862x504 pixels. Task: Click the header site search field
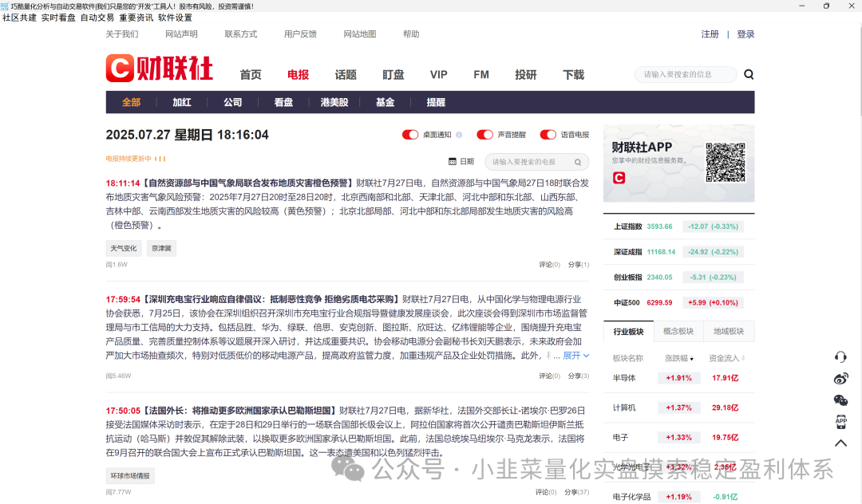click(x=685, y=74)
